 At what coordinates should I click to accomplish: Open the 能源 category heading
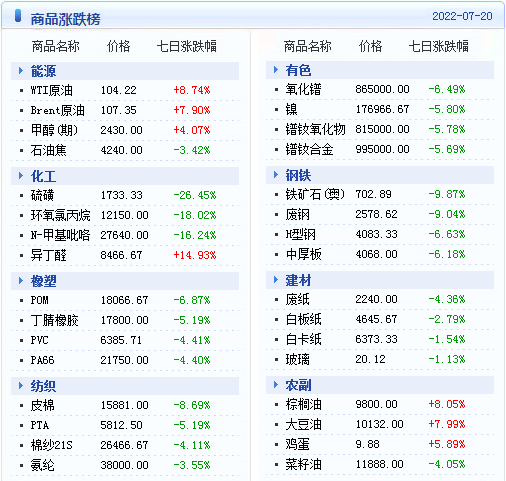(43, 71)
